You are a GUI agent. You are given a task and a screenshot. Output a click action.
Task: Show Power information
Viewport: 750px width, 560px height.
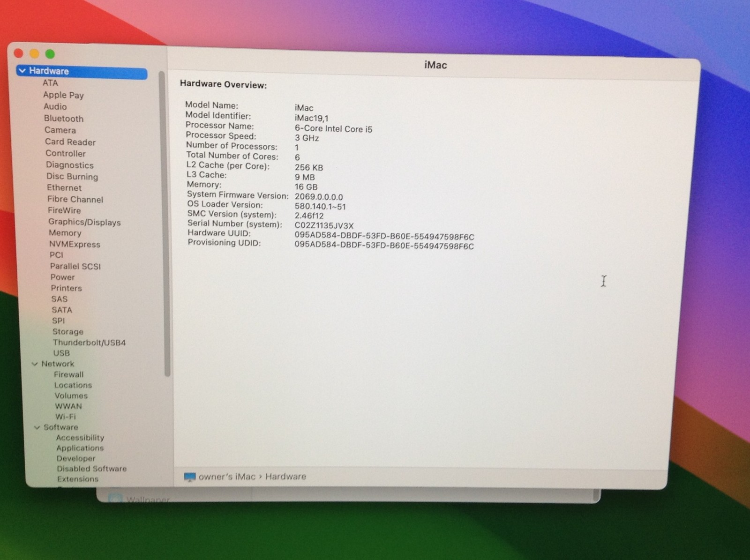click(63, 277)
